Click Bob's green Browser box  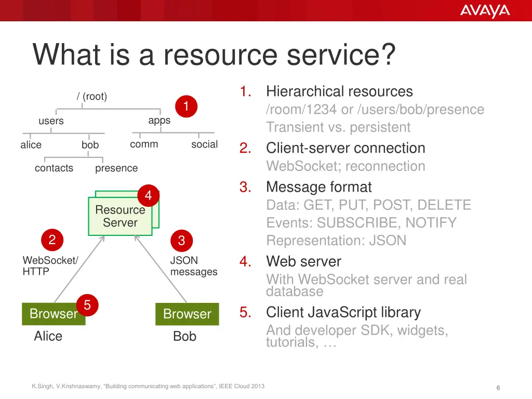187,314
